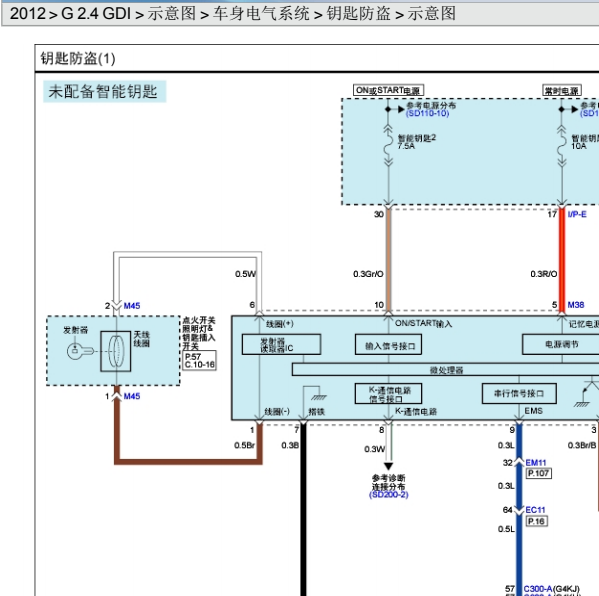Screen dimensions: 599x596
Task: Click the 0.3Br/B wire label
Action: pos(582,445)
